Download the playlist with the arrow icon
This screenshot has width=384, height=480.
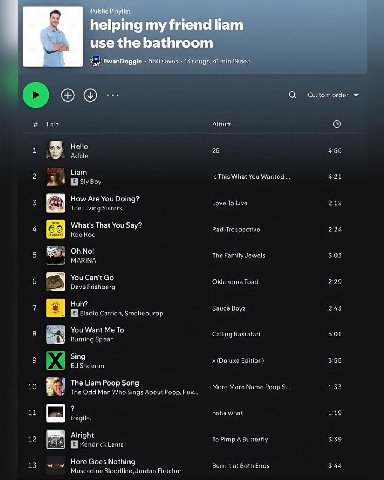(90, 95)
